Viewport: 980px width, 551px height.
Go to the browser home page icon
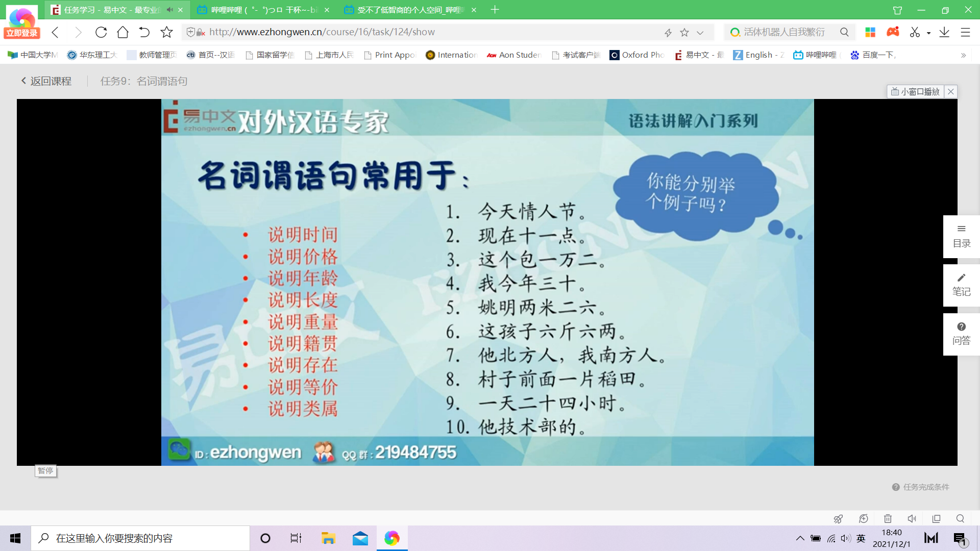pyautogui.click(x=122, y=32)
